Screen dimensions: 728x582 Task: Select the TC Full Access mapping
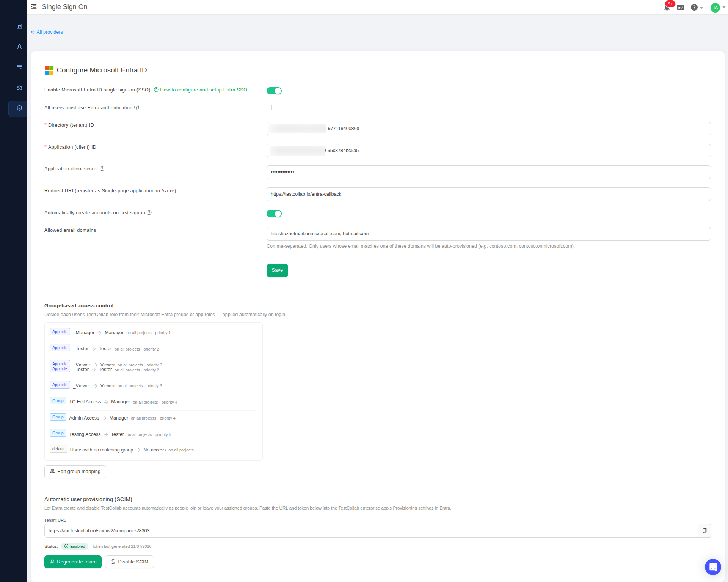(85, 402)
